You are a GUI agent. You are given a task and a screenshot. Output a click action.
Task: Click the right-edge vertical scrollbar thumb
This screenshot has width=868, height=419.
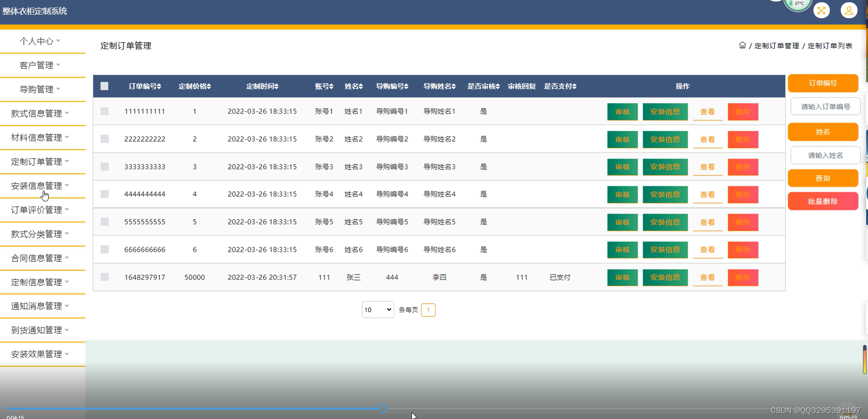865,359
